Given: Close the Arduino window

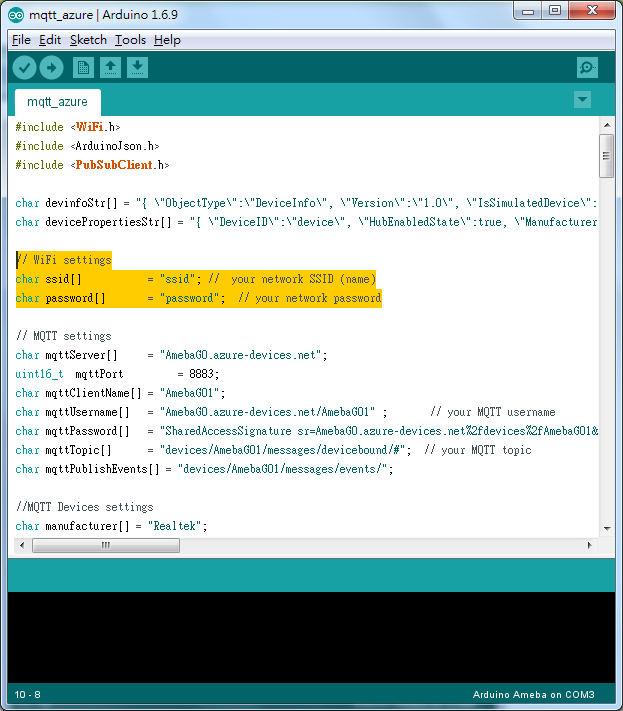Looking at the screenshot, I should pos(592,11).
